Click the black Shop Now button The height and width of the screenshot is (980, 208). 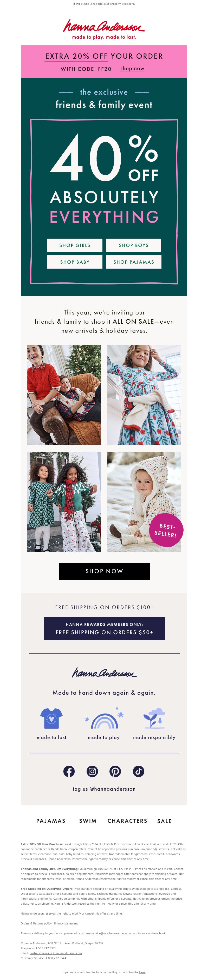(104, 571)
